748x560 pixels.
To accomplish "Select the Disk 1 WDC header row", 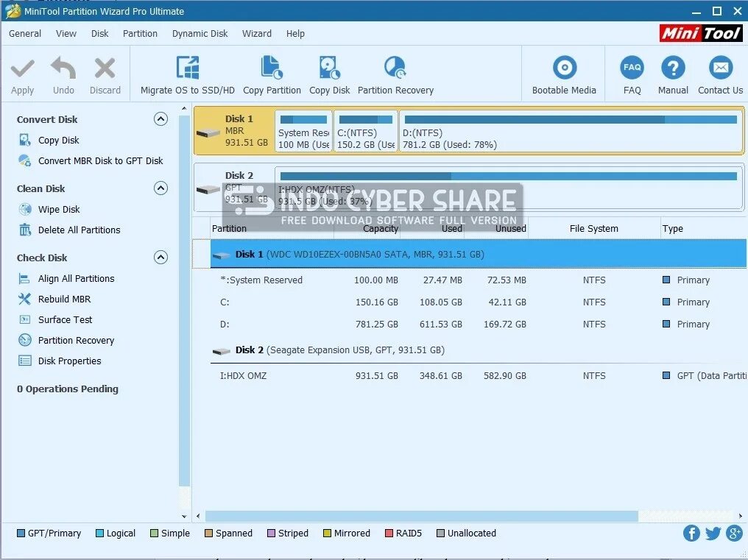I will (479, 254).
